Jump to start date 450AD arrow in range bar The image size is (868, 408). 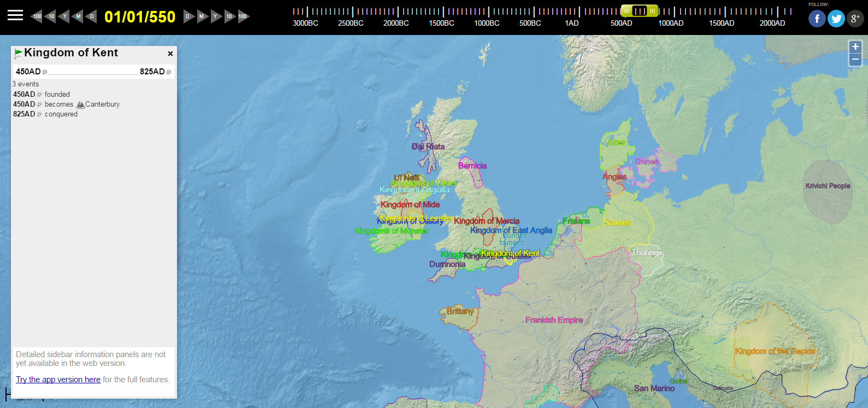45,72
